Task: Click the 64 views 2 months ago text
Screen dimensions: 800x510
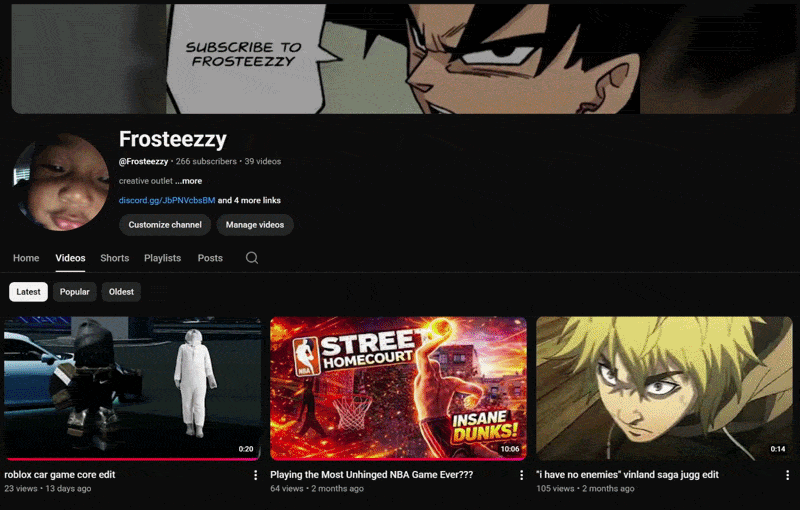Action: click(x=317, y=489)
